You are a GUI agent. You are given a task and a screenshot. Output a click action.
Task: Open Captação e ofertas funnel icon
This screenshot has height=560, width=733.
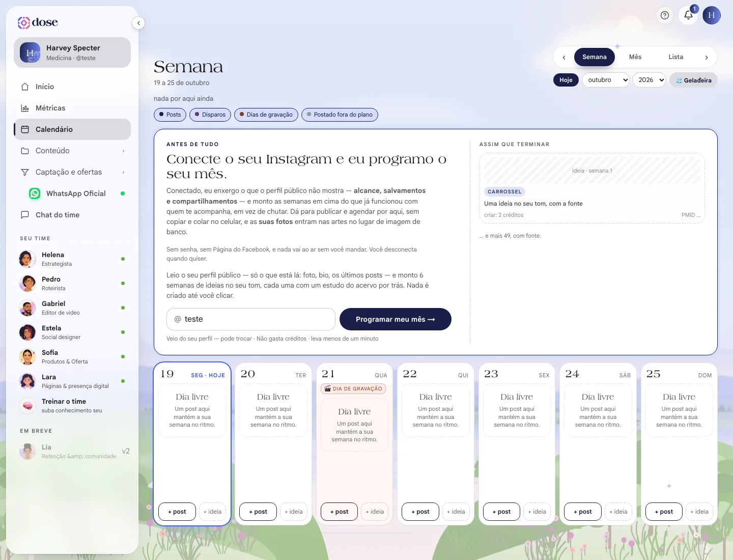click(x=25, y=172)
